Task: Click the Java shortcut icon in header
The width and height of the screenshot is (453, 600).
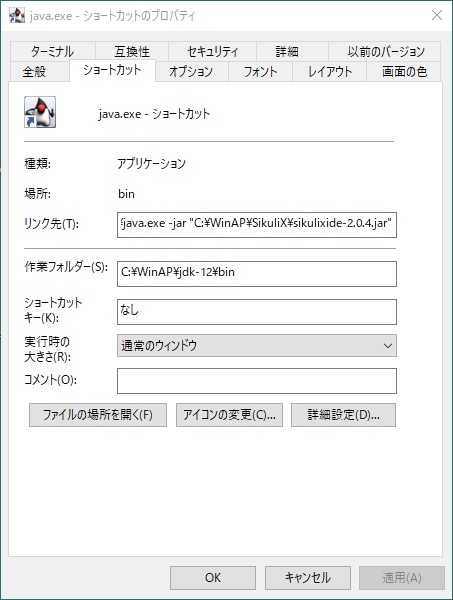Action: tap(40, 112)
